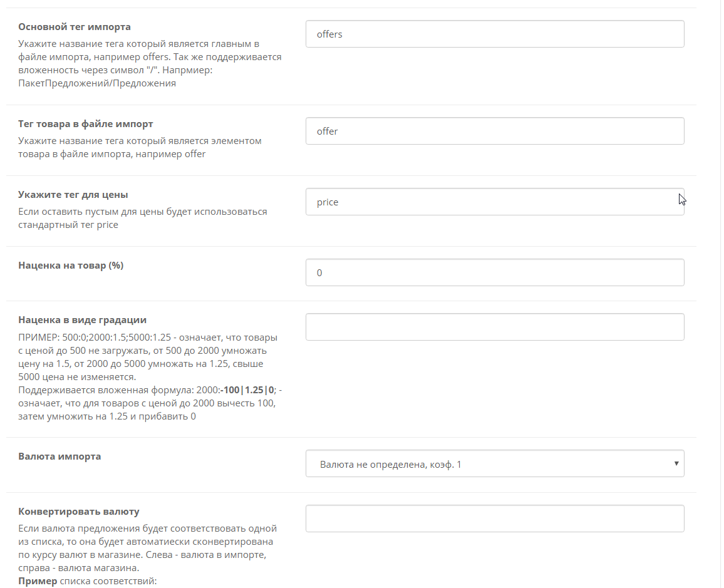Click the empty 'Конвертировать валюту' input field
724x588 pixels.
tap(495, 518)
